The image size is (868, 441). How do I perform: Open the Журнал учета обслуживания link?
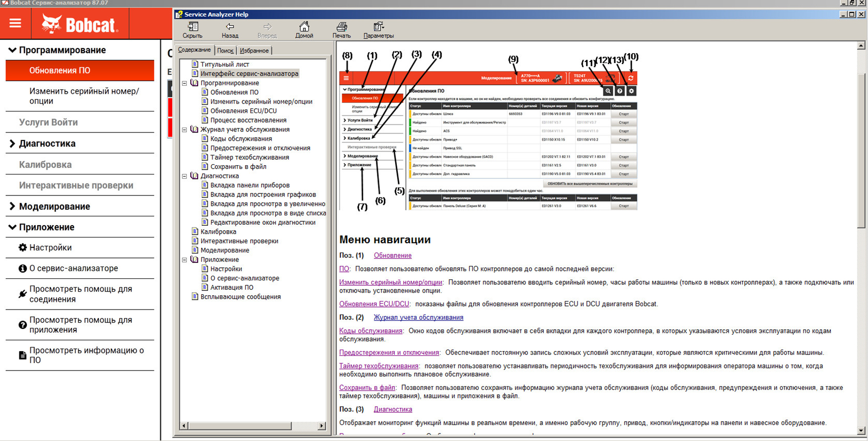(x=418, y=317)
